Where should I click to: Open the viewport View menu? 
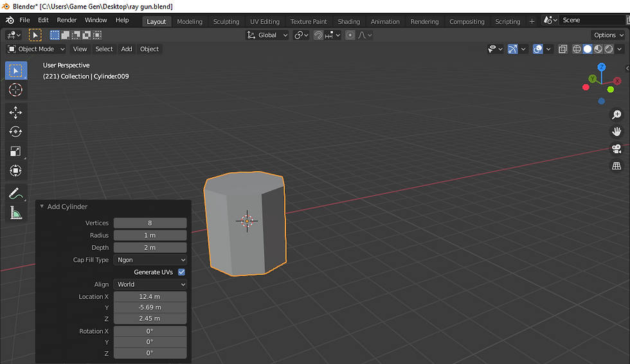(x=80, y=49)
